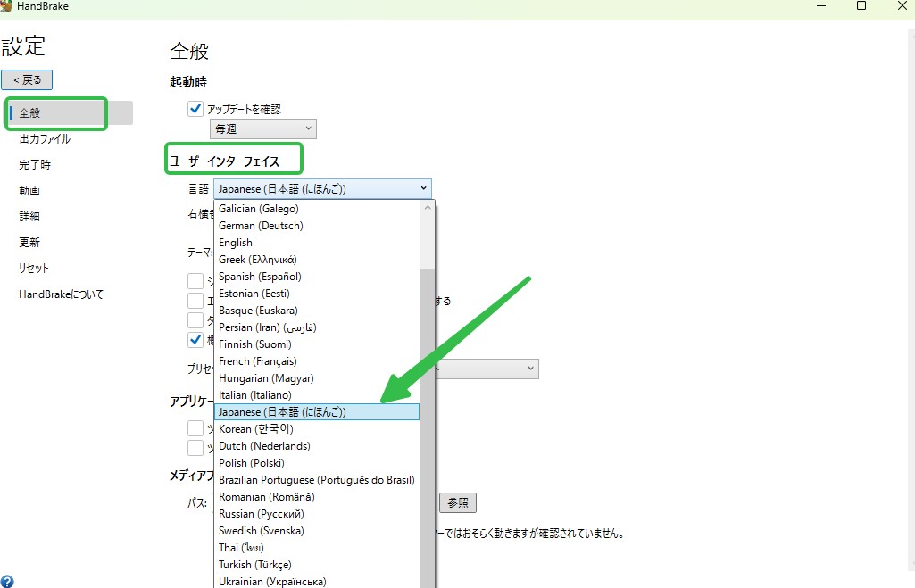Select Spanish (Español) language
The height and width of the screenshot is (588, 915).
pos(317,277)
